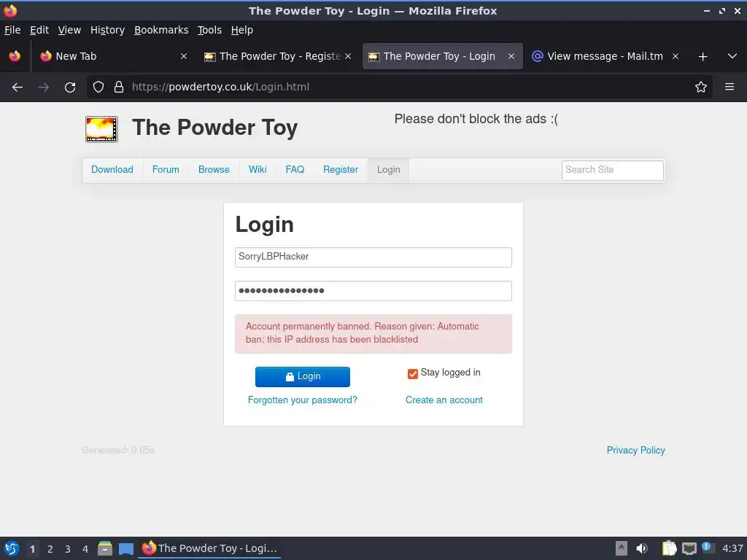Screen dimensions: 747x560
Task: Click The Powder Toy logo image
Action: point(101,128)
